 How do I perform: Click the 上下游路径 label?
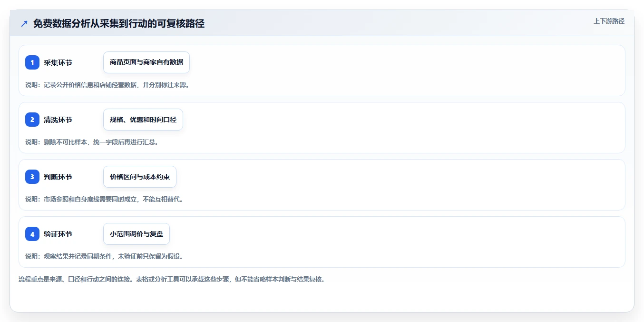coord(609,21)
